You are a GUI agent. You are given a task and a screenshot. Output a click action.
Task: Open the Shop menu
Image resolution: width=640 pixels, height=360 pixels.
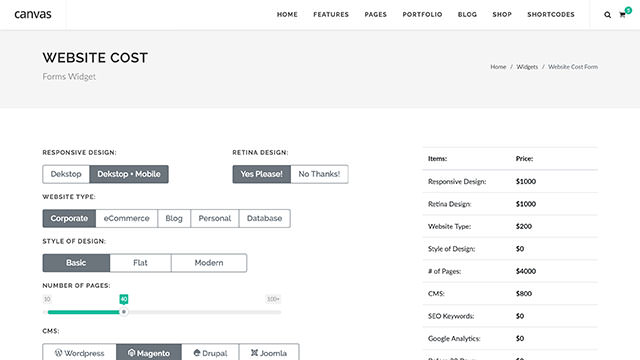(x=502, y=15)
